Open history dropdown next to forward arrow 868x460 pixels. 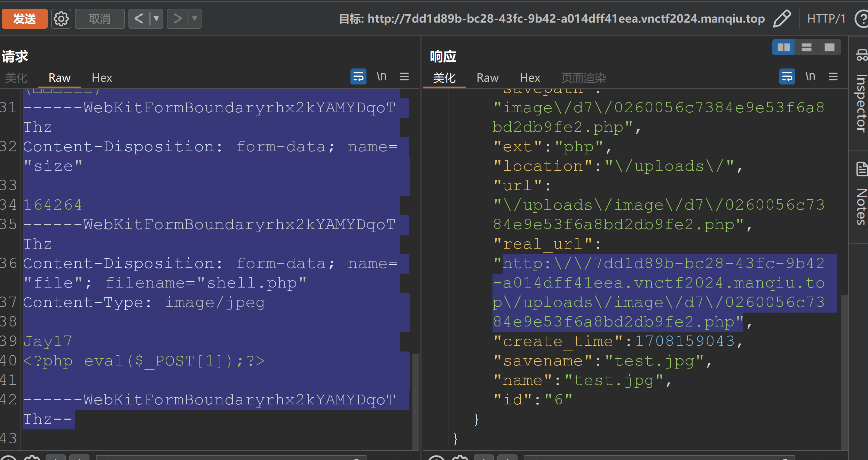point(195,18)
